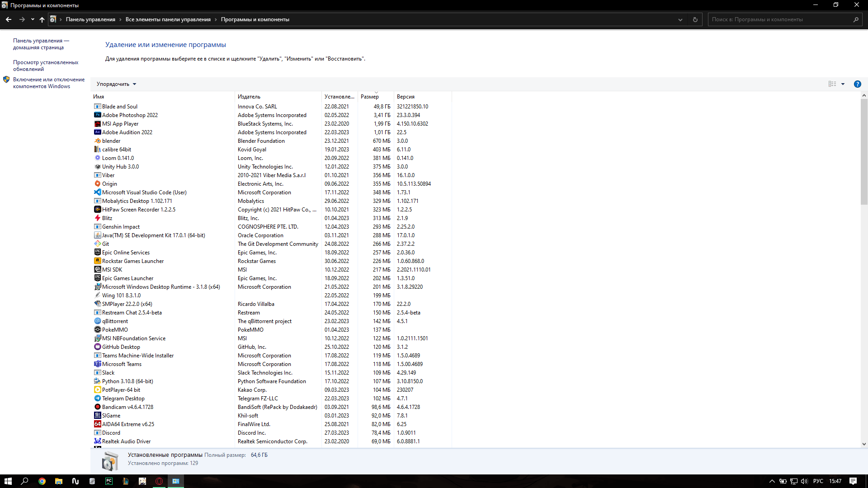
Task: Select Java(TM) SE Development Kit 17.0.1 entry
Action: point(271,235)
